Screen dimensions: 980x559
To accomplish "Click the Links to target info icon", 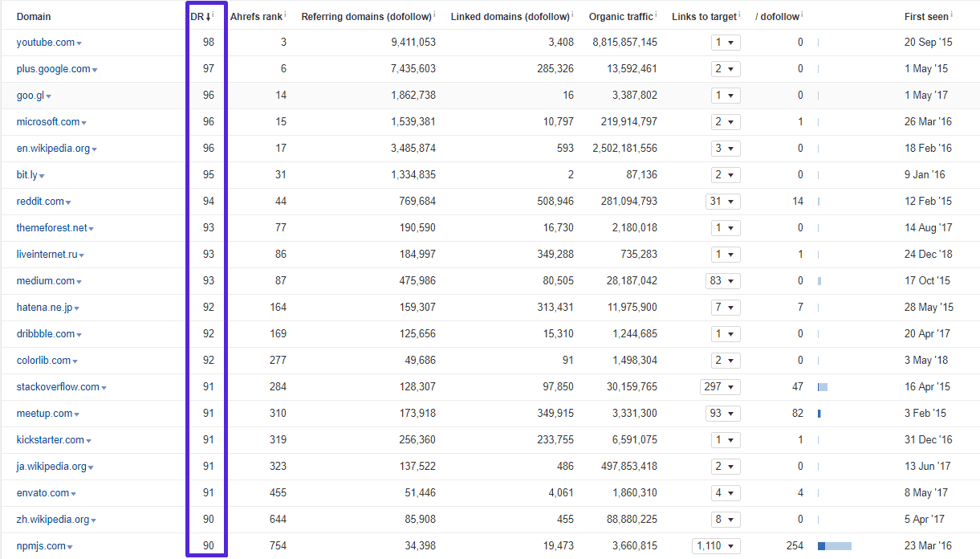I will (740, 14).
